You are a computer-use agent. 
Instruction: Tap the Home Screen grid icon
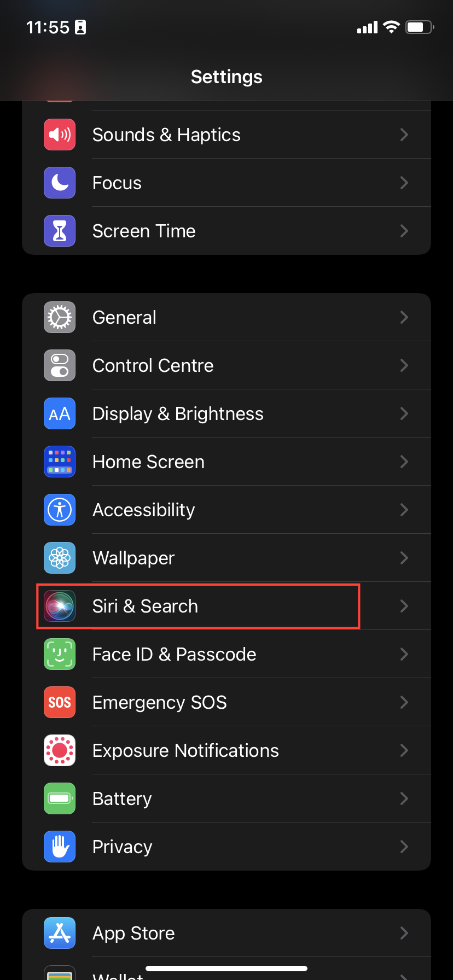(60, 462)
